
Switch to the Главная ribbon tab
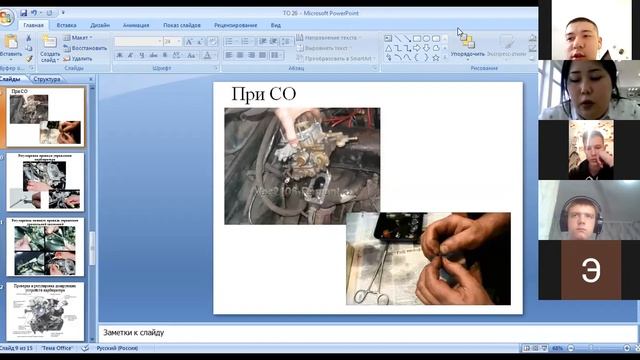(33, 25)
